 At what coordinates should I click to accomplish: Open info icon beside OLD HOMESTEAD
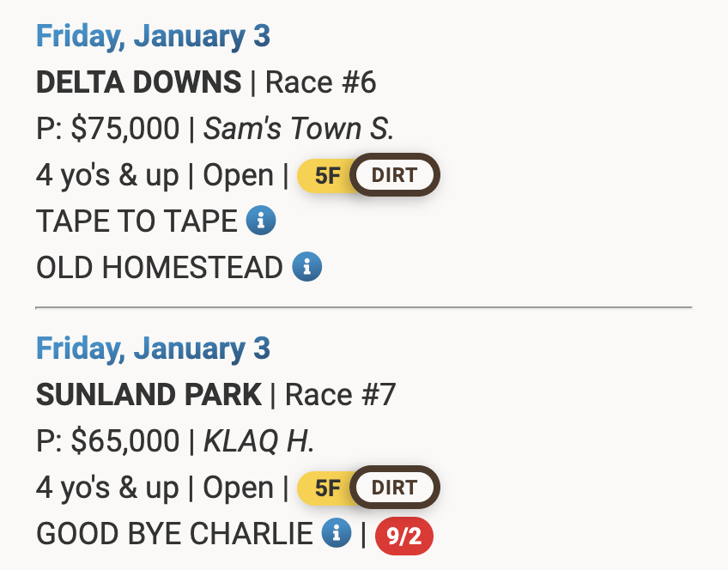[307, 268]
